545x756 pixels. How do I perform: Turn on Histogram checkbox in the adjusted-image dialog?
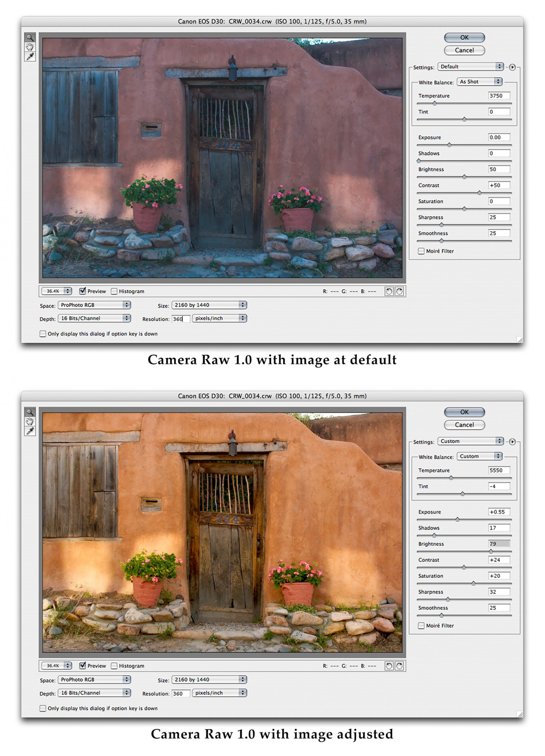coord(114,666)
